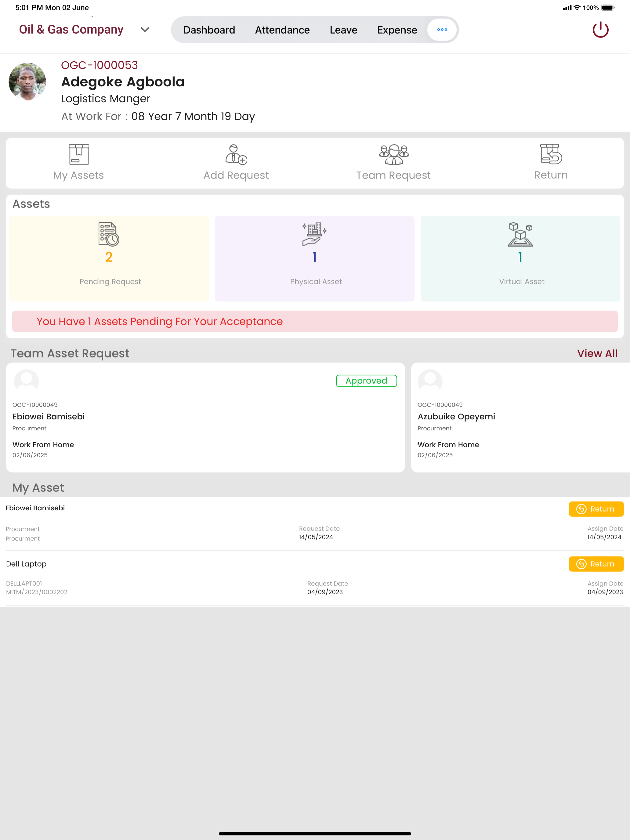The image size is (630, 840).
Task: Tap the My Asset section heading
Action: click(x=38, y=487)
